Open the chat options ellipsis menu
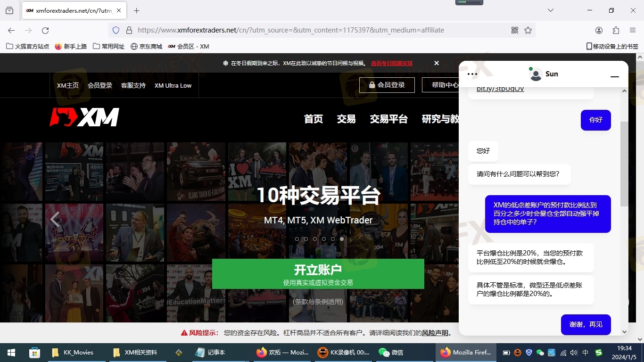Screen dimensions: 644x362 click(472, 74)
